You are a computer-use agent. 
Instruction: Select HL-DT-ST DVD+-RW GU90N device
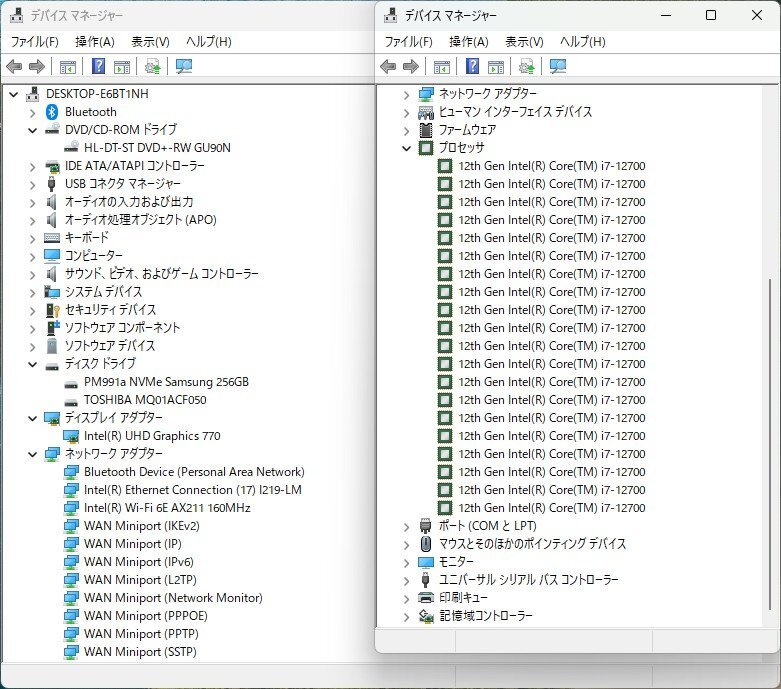click(x=157, y=147)
